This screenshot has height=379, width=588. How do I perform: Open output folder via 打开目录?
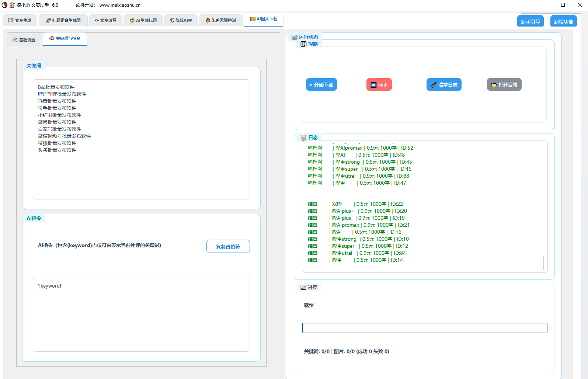(x=504, y=85)
